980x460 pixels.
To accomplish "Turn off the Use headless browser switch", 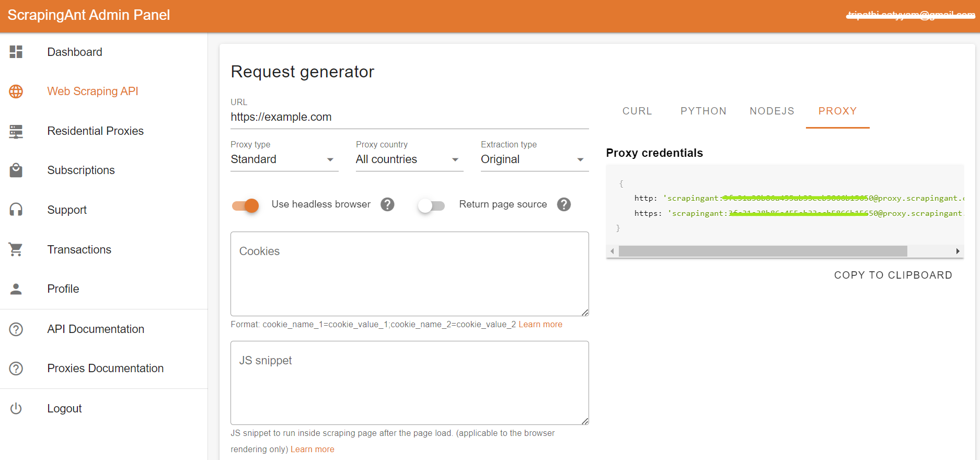I will click(x=246, y=205).
